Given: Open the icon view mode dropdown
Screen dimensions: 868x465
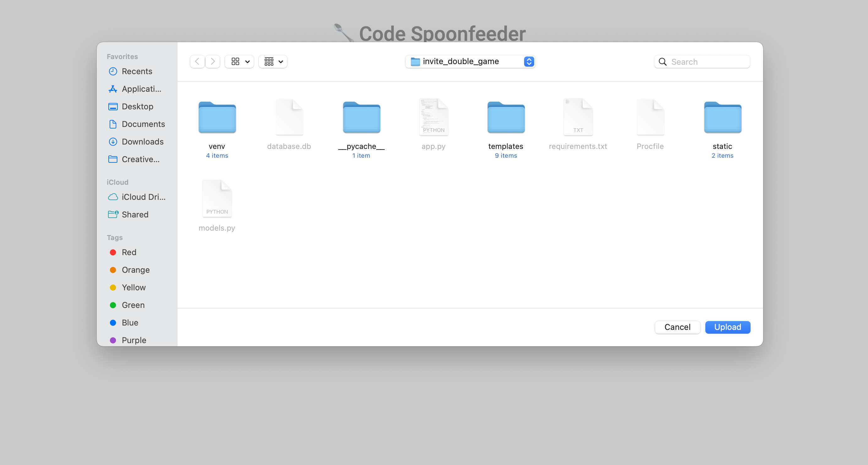Looking at the screenshot, I should pyautogui.click(x=240, y=61).
